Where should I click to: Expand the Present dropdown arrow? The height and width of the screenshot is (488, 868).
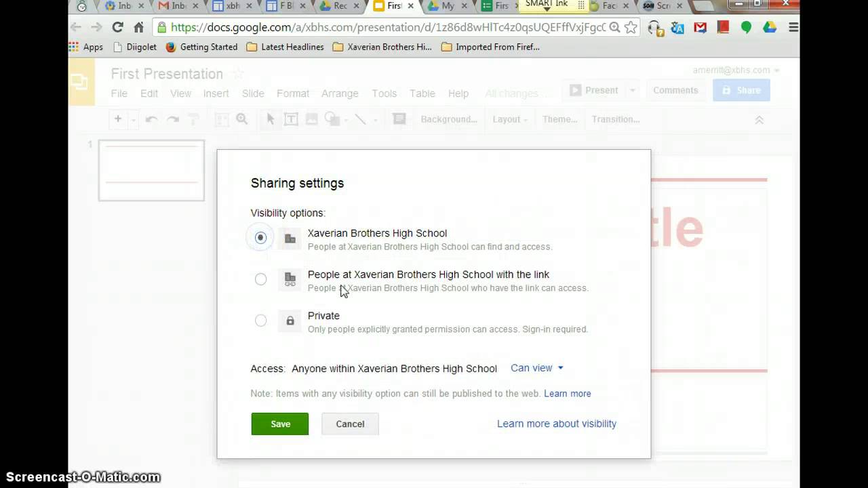pyautogui.click(x=633, y=90)
